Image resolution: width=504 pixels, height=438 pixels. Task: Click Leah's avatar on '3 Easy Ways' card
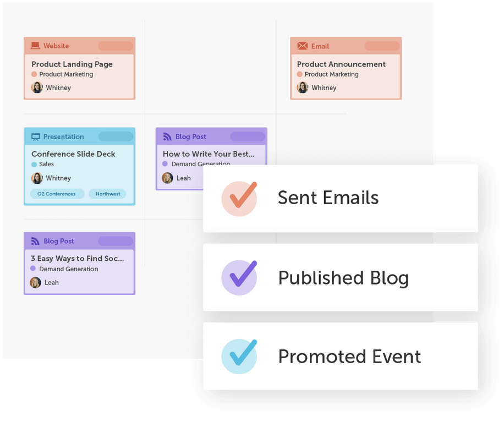tap(35, 283)
